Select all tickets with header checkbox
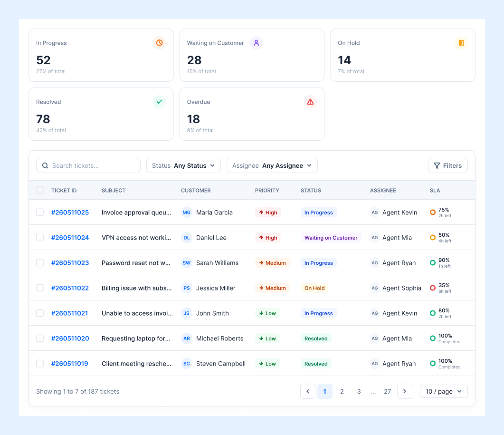The width and height of the screenshot is (504, 435). click(x=40, y=190)
